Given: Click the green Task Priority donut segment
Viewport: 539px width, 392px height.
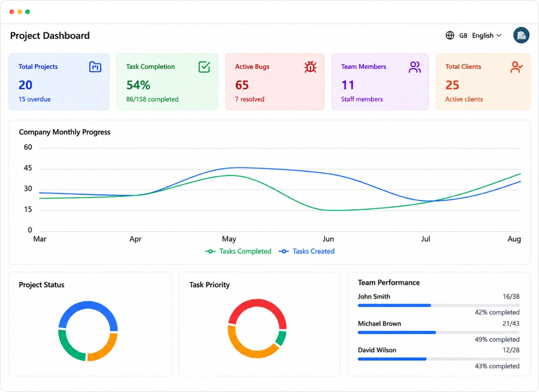Looking at the screenshot, I should (281, 339).
